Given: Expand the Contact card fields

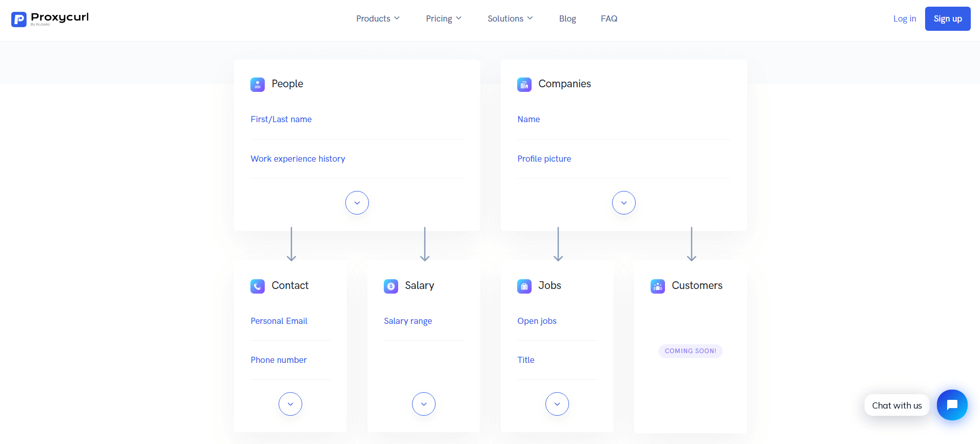Looking at the screenshot, I should (x=290, y=404).
